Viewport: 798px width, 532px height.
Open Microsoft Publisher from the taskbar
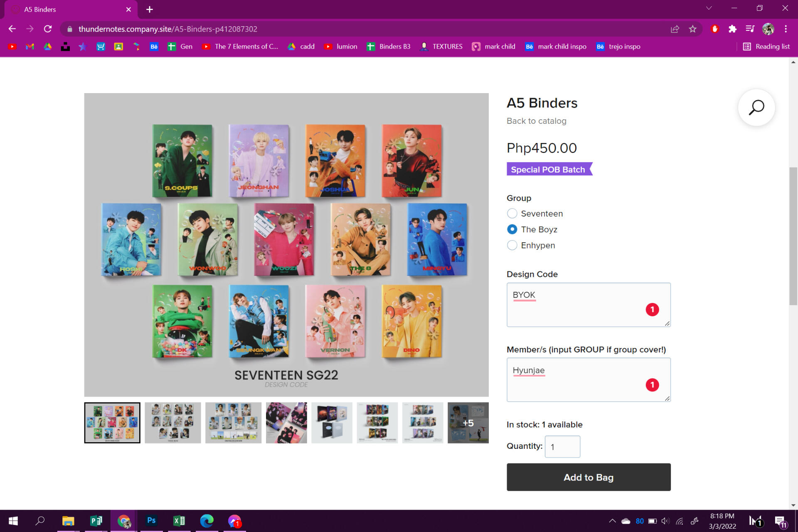pyautogui.click(x=96, y=521)
